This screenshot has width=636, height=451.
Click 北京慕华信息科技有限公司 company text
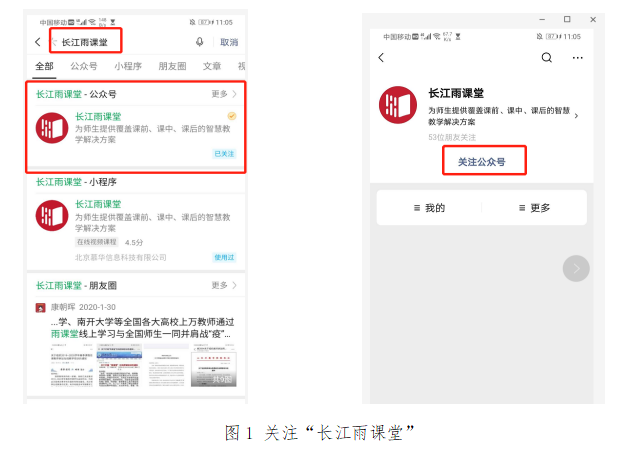tap(120, 257)
